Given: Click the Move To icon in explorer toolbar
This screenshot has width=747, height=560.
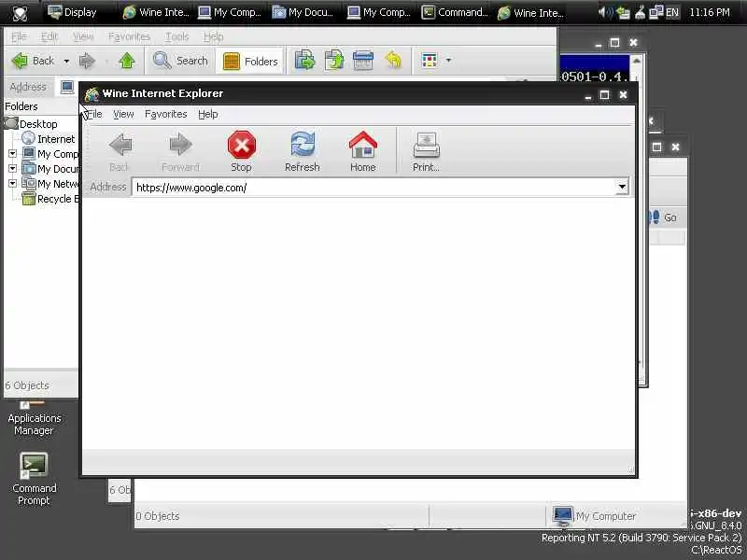Looking at the screenshot, I should point(305,61).
